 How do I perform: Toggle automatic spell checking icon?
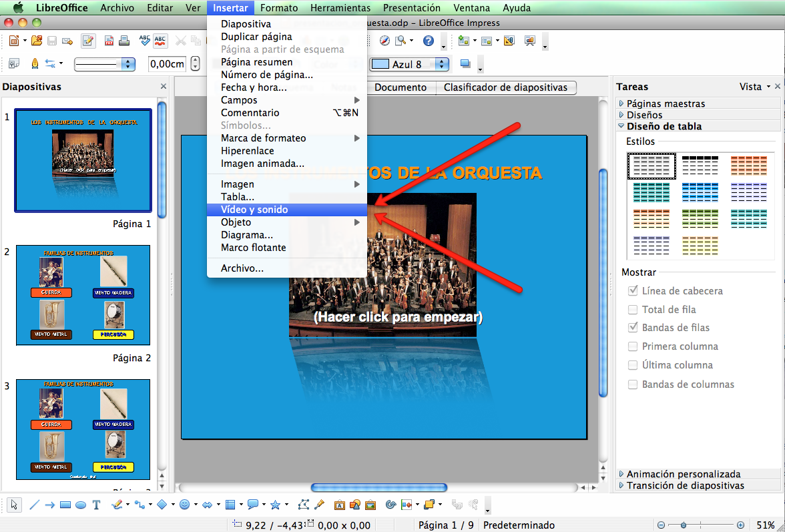click(160, 41)
